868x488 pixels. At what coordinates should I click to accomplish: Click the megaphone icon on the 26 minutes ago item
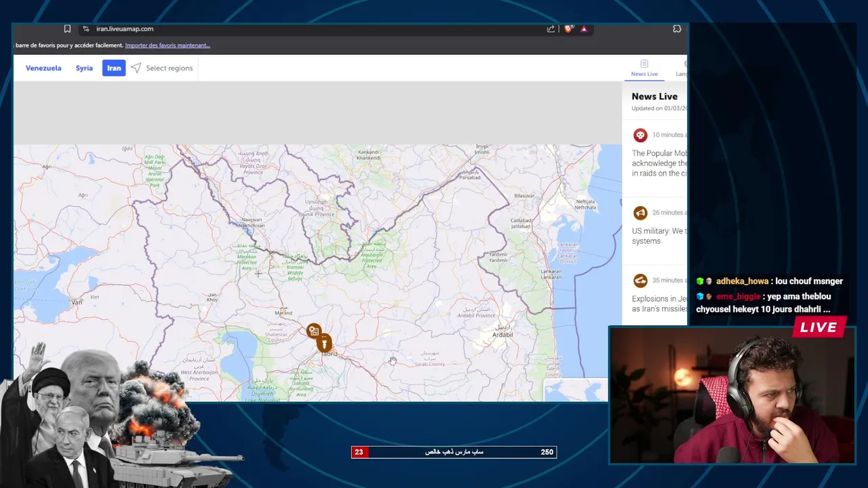coord(640,213)
